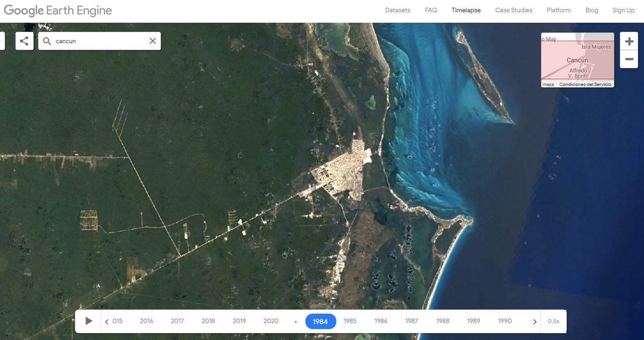
Task: Go to Case Studies page
Action: click(514, 10)
